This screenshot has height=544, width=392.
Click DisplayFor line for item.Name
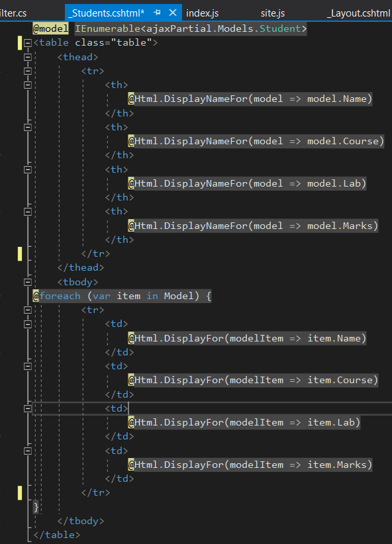point(247,338)
